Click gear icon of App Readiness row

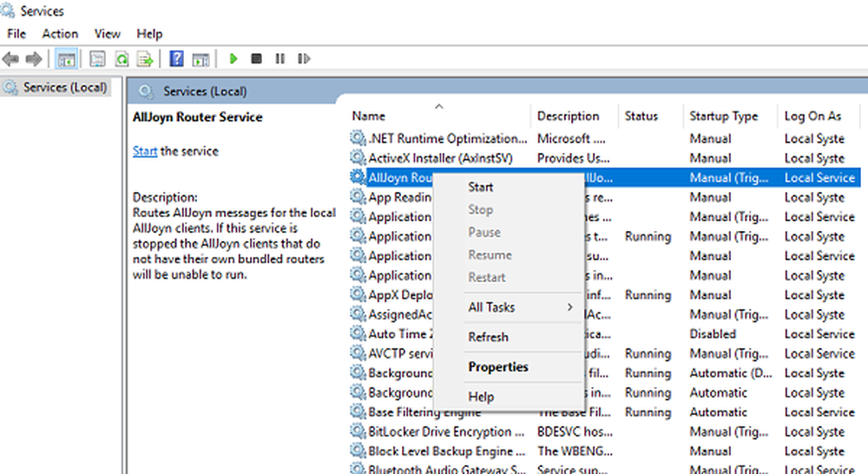point(358,196)
